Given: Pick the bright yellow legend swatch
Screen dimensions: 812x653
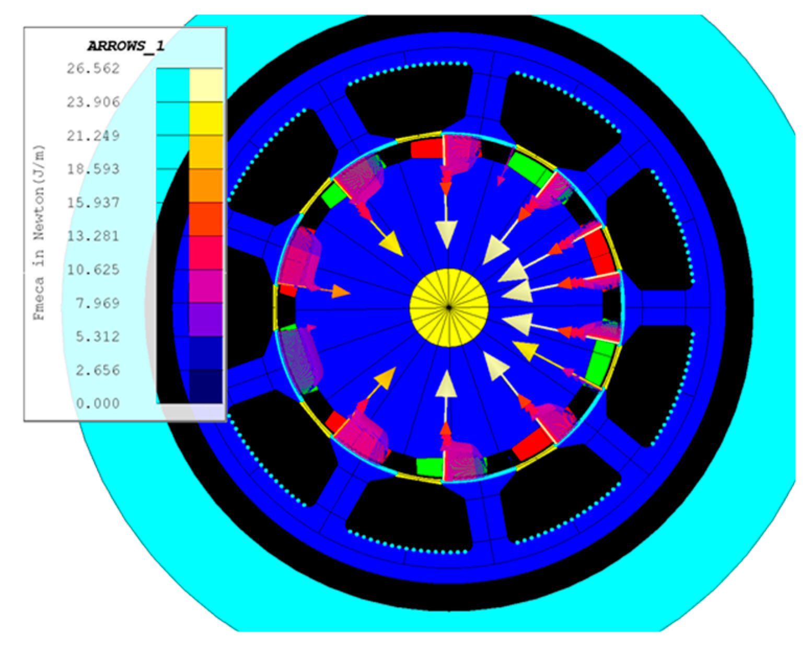Looking at the screenshot, I should pos(206,119).
